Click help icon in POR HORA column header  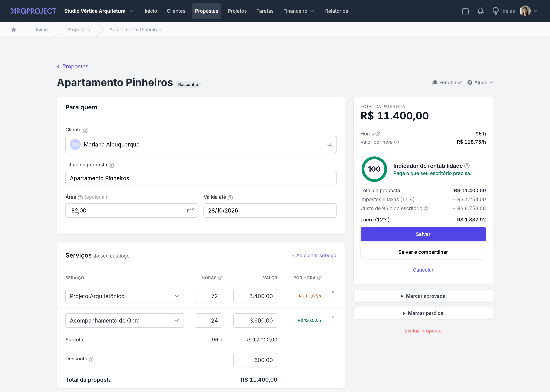[319, 278]
